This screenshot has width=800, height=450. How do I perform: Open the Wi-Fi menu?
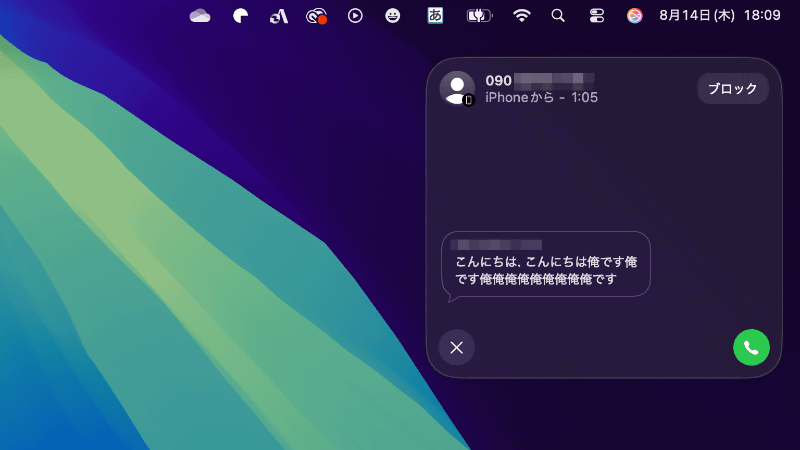(x=521, y=16)
